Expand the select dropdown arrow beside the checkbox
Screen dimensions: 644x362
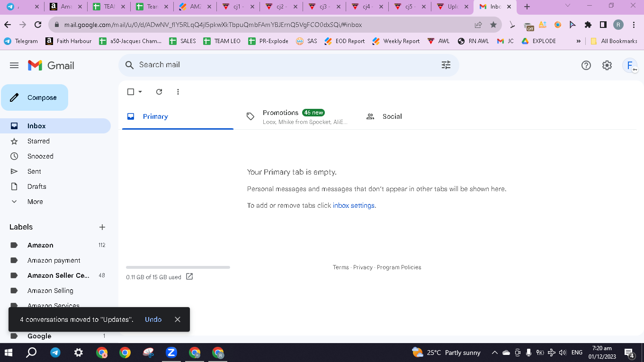click(140, 92)
